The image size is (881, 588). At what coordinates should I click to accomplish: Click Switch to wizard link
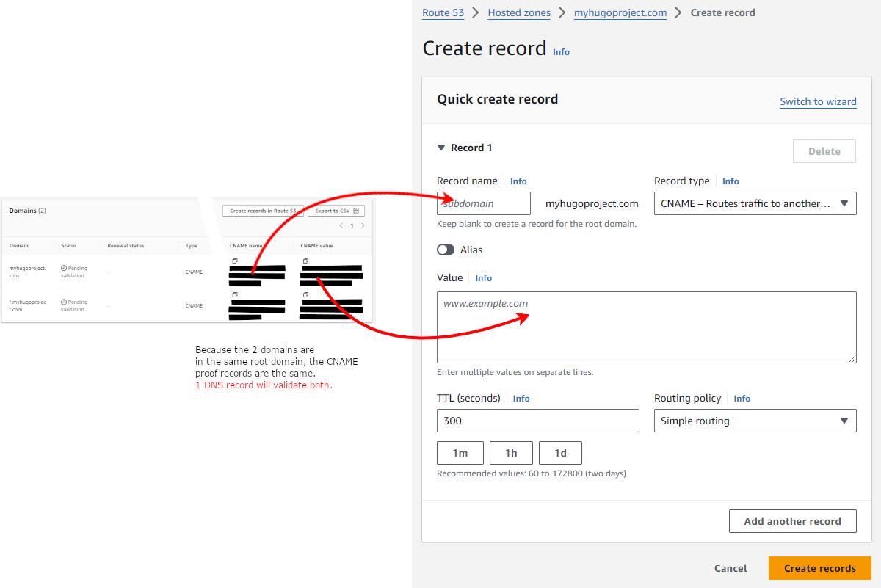coord(818,101)
